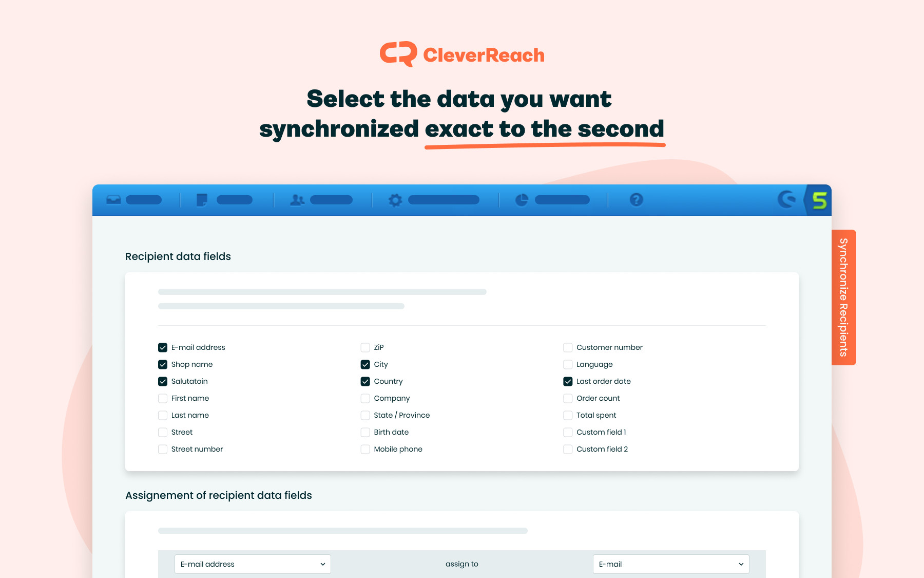Image resolution: width=924 pixels, height=578 pixels.
Task: Tick the Customer number checkbox
Action: click(568, 347)
